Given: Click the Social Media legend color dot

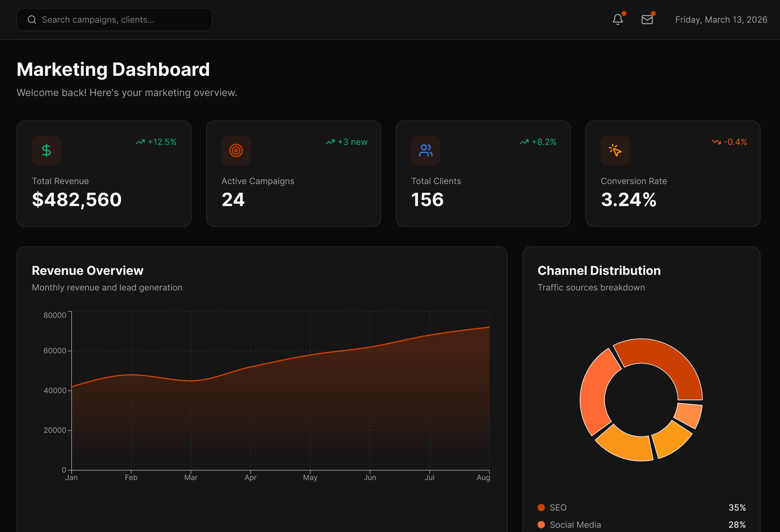Looking at the screenshot, I should [x=541, y=525].
